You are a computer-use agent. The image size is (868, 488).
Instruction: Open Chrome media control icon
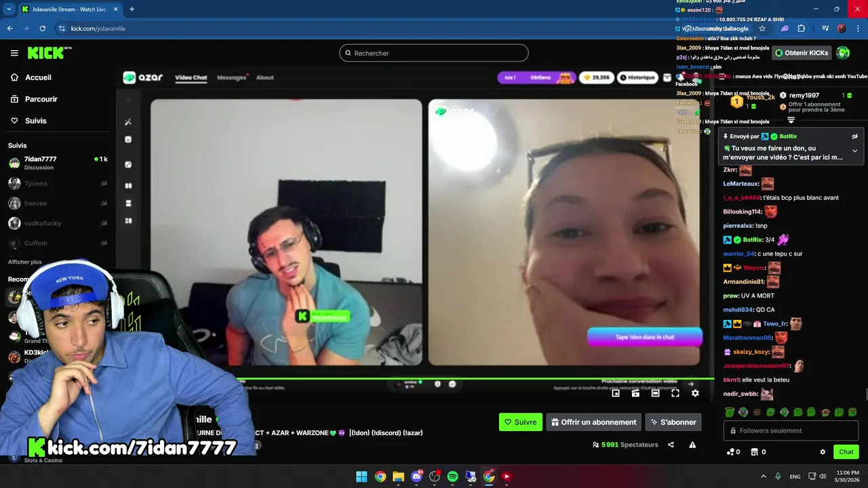(x=825, y=28)
